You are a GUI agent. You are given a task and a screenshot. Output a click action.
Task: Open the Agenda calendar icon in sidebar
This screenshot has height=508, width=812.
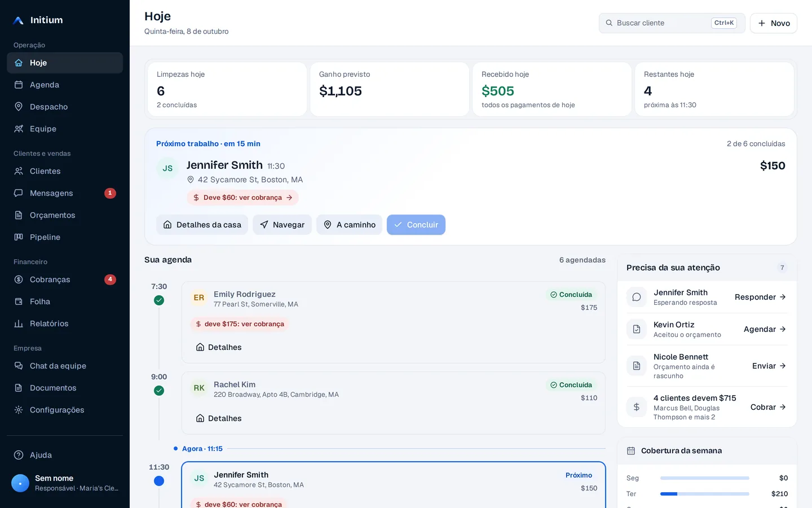19,85
